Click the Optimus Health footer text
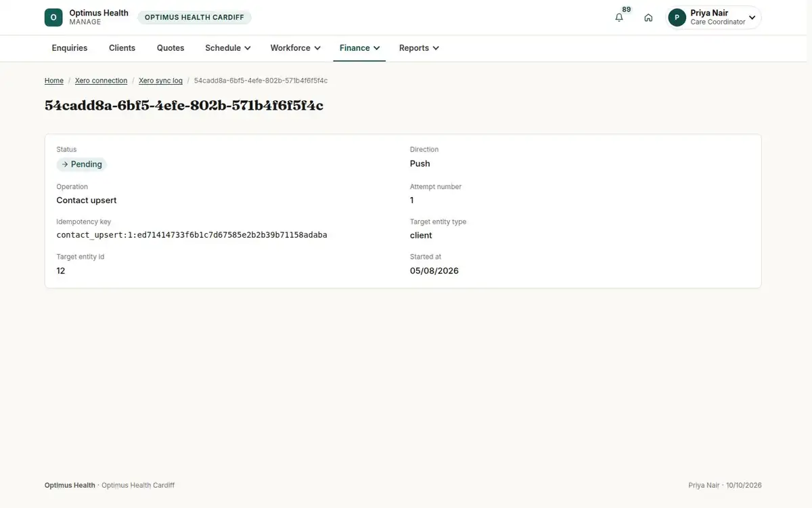 [70, 485]
